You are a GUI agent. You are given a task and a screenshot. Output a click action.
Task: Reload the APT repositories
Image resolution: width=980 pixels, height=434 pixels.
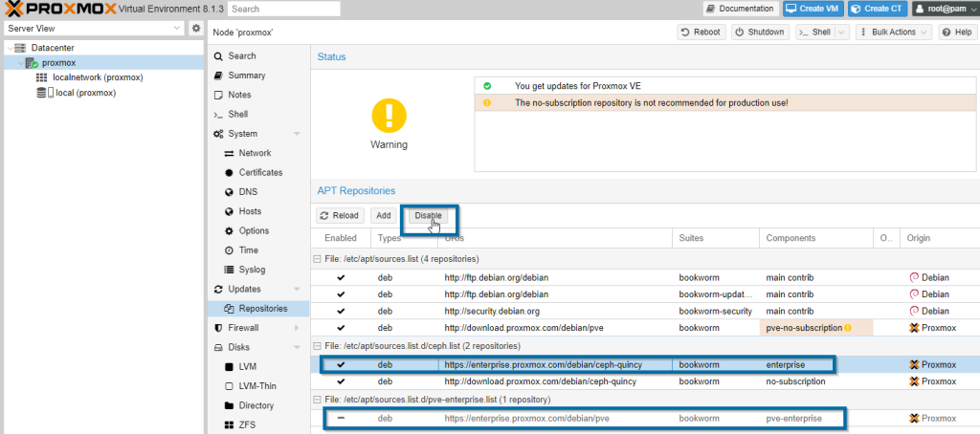[340, 215]
